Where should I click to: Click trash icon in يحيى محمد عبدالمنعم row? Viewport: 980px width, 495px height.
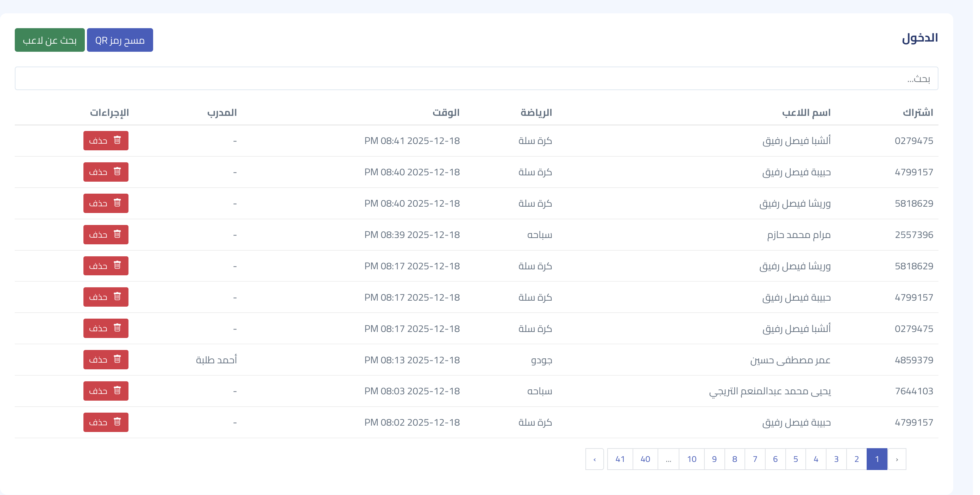coord(118,391)
